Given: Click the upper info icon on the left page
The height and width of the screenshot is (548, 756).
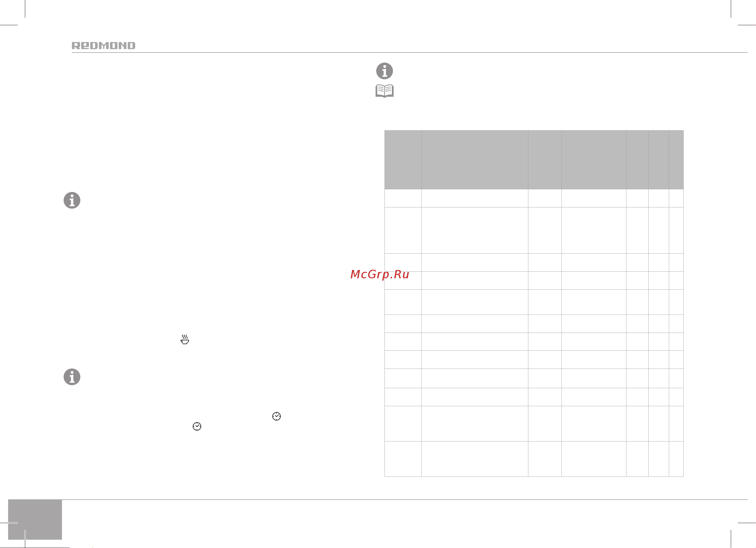Looking at the screenshot, I should 72,200.
